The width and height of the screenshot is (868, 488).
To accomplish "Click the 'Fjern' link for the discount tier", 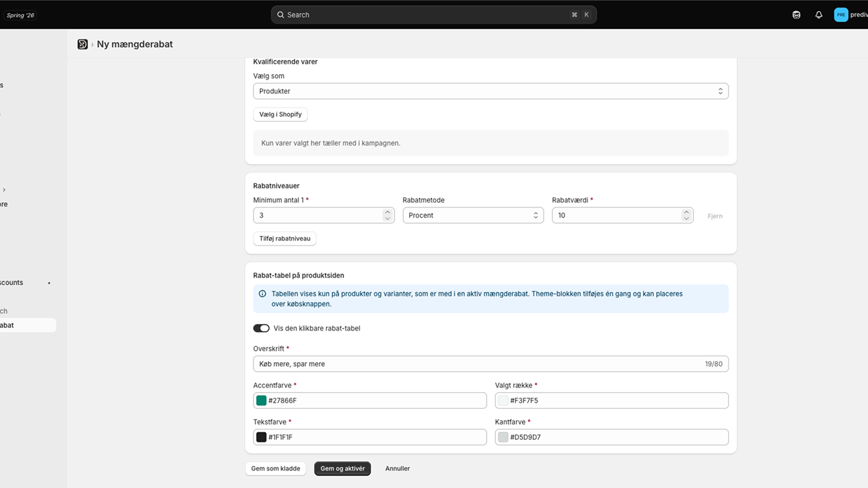I will (x=715, y=216).
